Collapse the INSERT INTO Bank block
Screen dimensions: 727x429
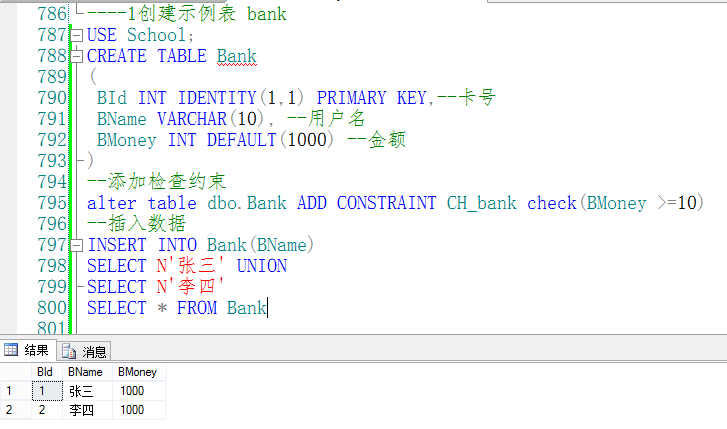click(x=78, y=245)
